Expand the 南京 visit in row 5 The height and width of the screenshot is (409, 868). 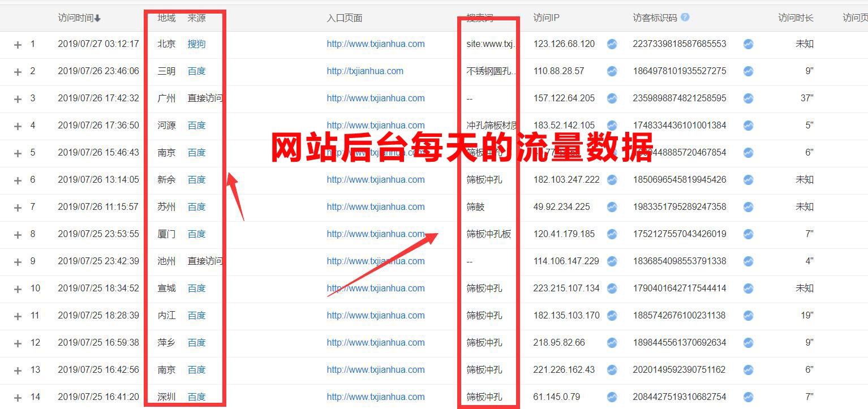18,153
